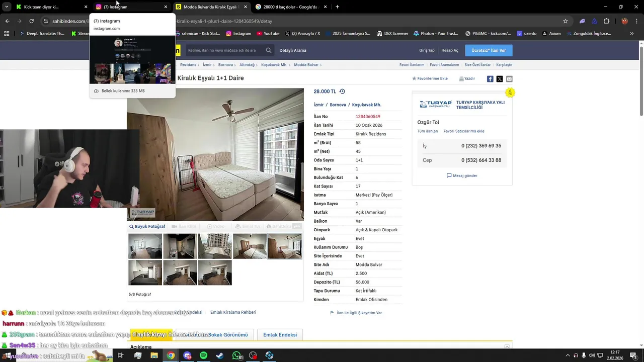
Task: Open the seller's Tüm ilanları link
Action: pyautogui.click(x=428, y=131)
